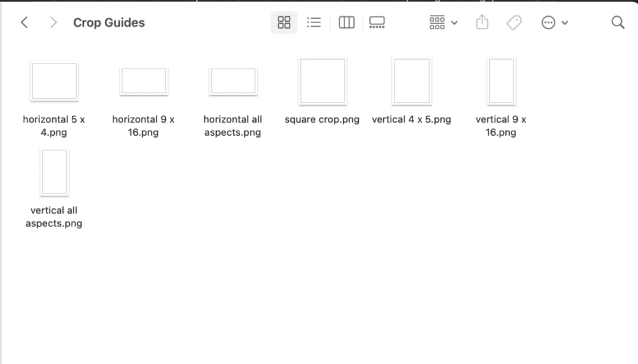Select the vertical all aspects.png thumbnail
The image size is (638, 364).
click(54, 172)
